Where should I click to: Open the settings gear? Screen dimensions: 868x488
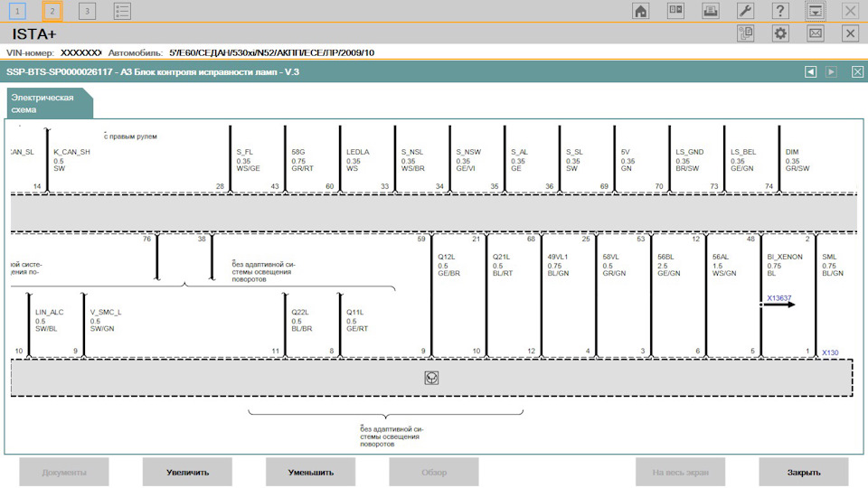[780, 33]
